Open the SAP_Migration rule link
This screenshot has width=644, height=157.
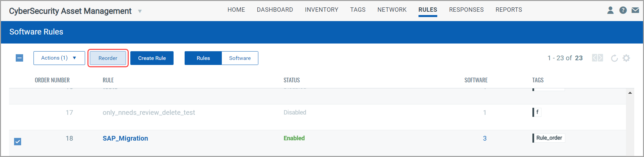click(x=125, y=138)
